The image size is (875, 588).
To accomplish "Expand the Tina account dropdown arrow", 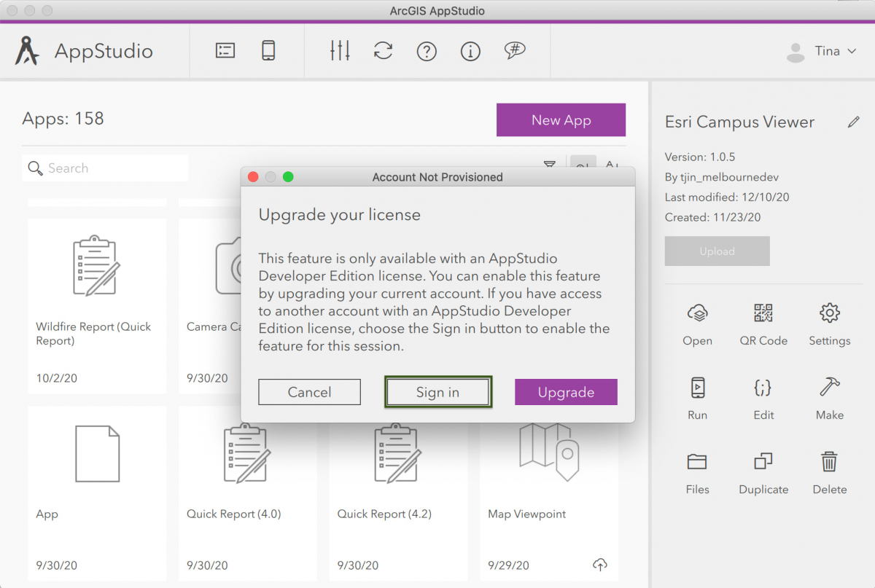I will pos(852,52).
